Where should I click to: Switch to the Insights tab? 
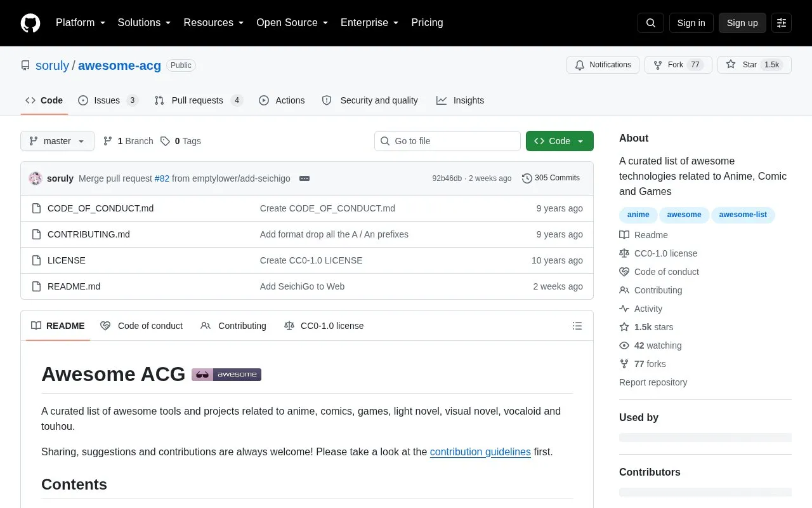coord(460,100)
